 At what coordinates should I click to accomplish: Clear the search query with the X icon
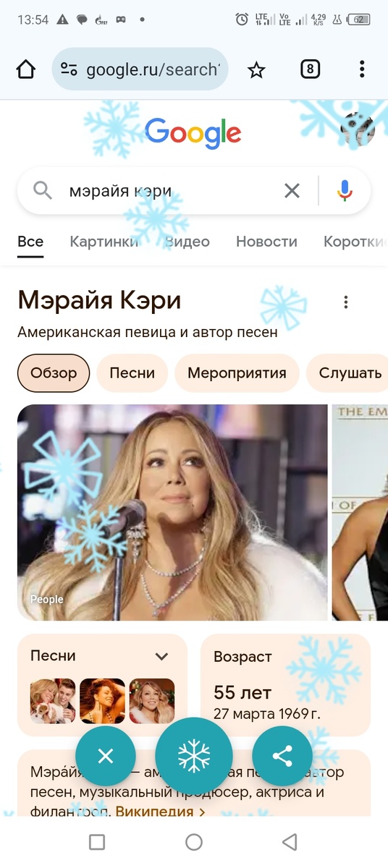[292, 191]
